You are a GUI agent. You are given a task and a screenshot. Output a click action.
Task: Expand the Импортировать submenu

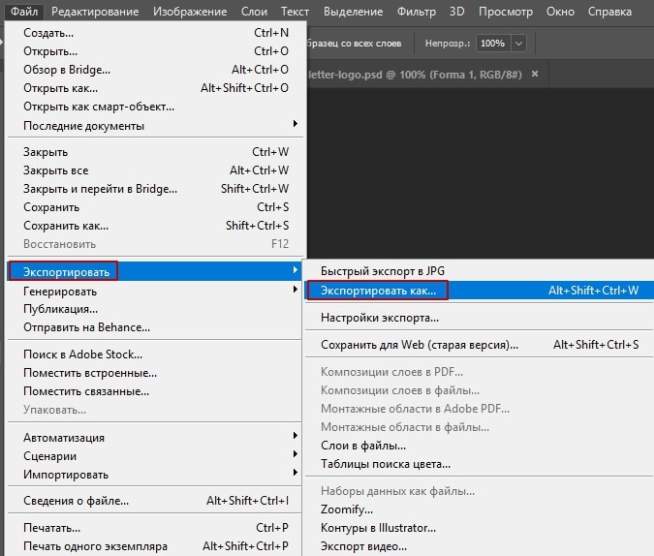[154, 474]
